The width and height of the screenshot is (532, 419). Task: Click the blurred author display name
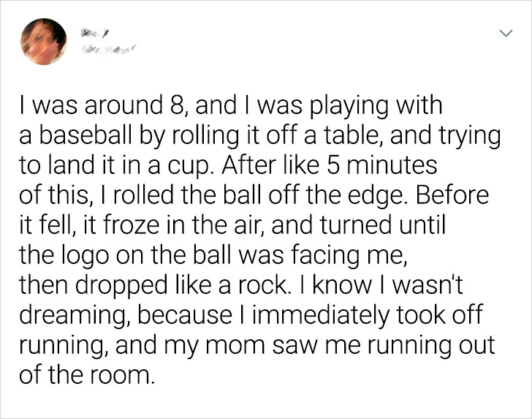click(97, 32)
